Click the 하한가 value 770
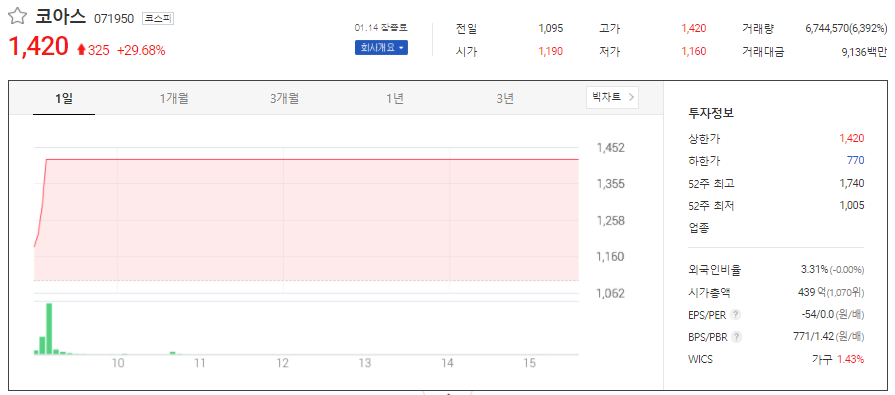 click(x=856, y=160)
